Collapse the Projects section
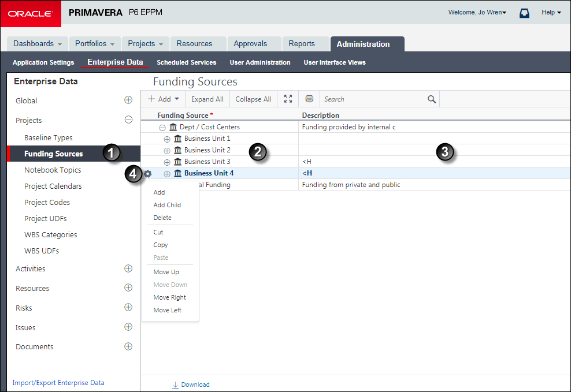 pyautogui.click(x=128, y=120)
